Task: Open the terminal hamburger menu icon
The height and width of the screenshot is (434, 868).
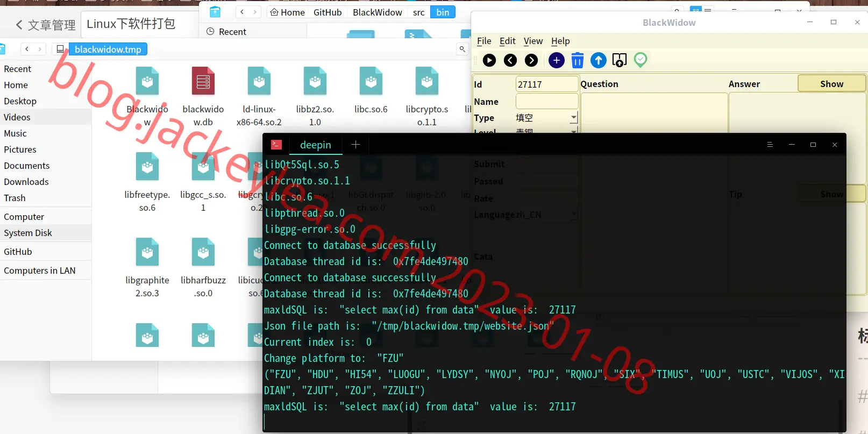Action: pos(770,145)
